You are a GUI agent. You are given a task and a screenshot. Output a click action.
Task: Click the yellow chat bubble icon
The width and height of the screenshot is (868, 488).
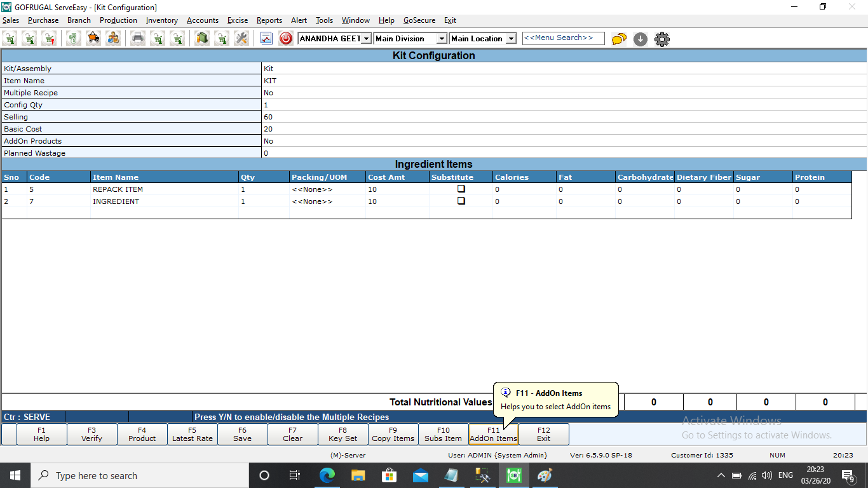[x=618, y=39]
